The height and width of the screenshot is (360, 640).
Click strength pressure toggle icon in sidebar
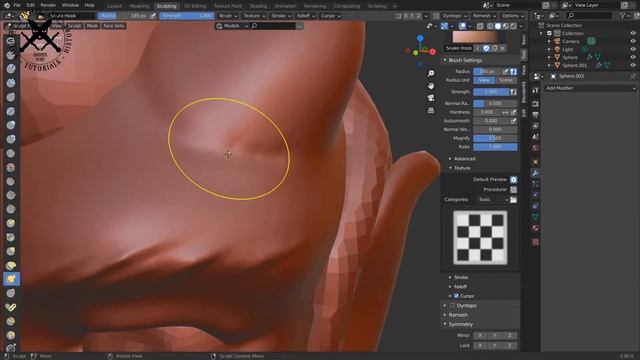[513, 92]
